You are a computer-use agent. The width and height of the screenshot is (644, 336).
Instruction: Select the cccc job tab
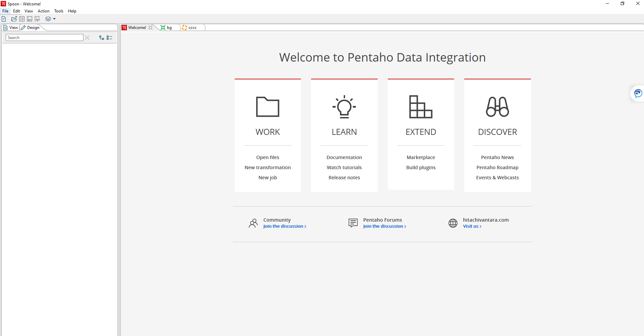pos(192,28)
